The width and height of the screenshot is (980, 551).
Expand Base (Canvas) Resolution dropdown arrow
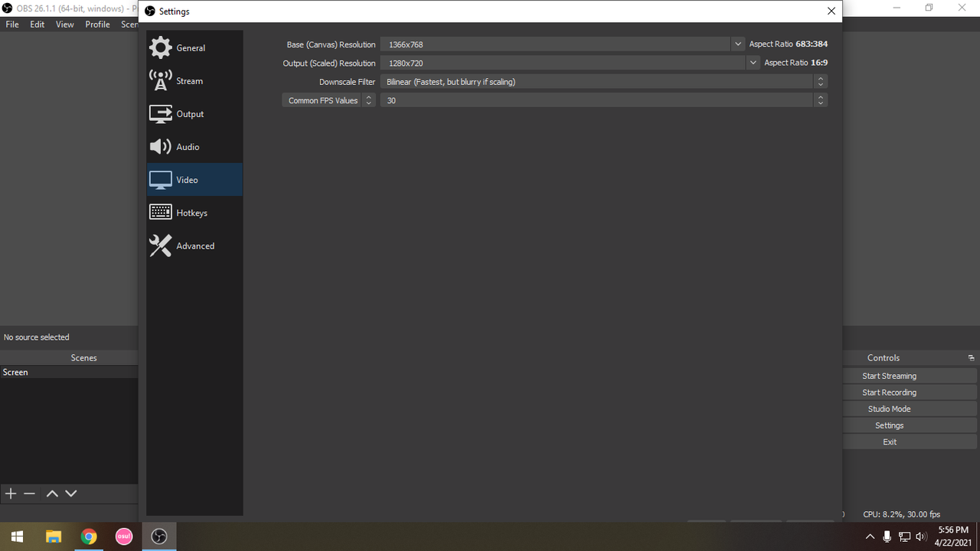[738, 44]
